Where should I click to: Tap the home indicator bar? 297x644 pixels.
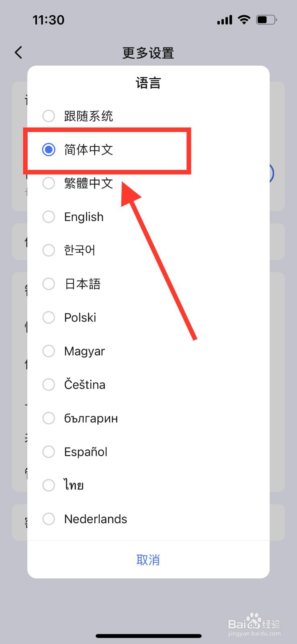click(x=148, y=636)
